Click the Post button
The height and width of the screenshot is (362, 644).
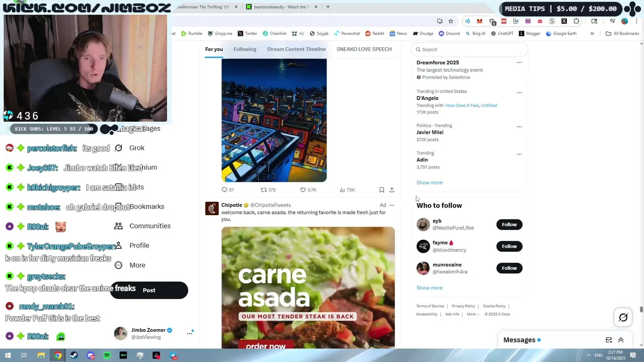(x=149, y=290)
